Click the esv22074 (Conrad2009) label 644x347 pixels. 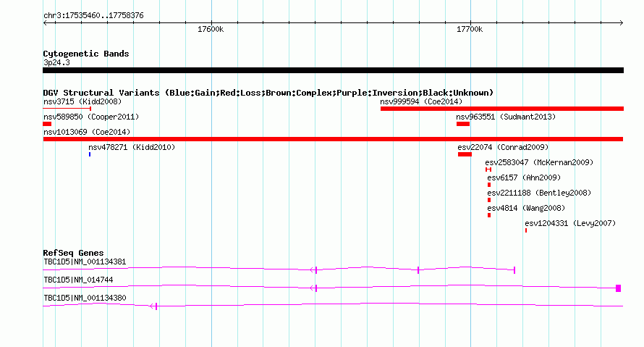click(x=503, y=147)
